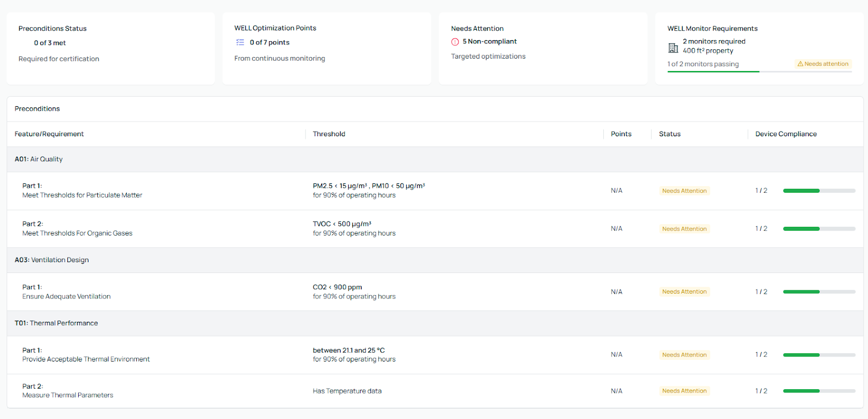This screenshot has height=419, width=868.
Task: Open Provide Acceptable Thermal Environment row
Action: coord(86,359)
